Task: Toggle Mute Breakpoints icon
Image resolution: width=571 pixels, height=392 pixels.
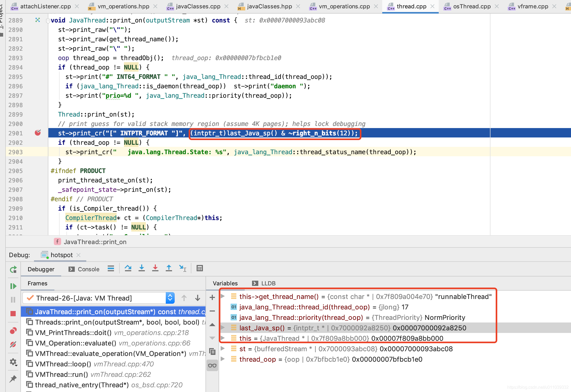Action: pyautogui.click(x=13, y=344)
